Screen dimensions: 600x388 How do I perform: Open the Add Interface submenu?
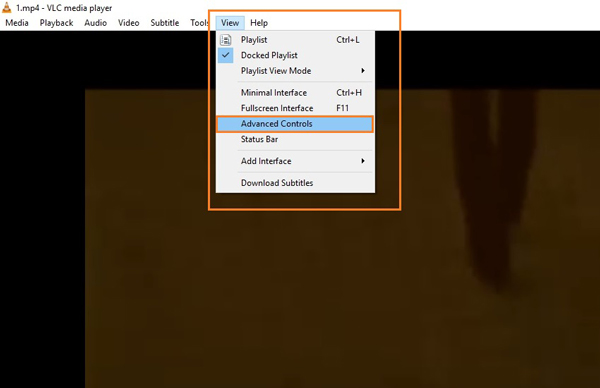pyautogui.click(x=295, y=161)
